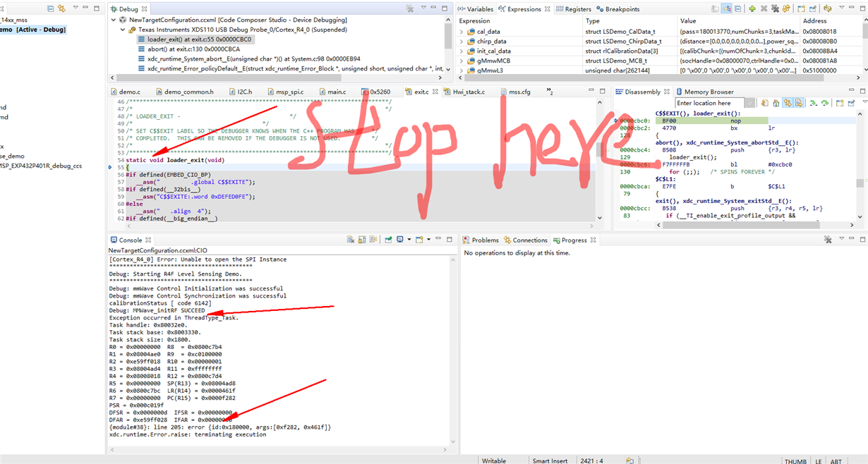This screenshot has width=868, height=464.
Task: Click Link with Editor icon in Project Explorer
Action: [61, 8]
